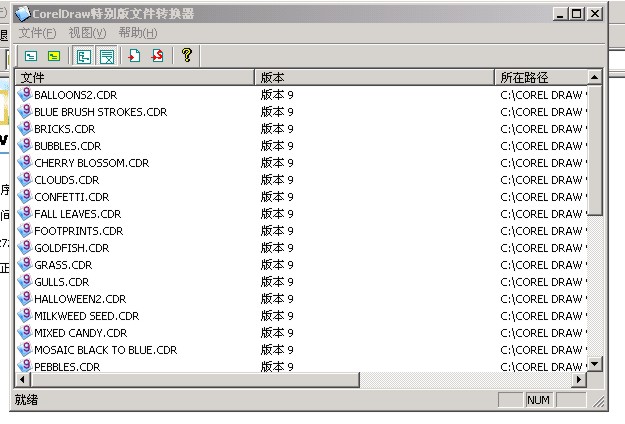Click the icon beside BLUE BRUSH STROKES.CDR
625x424 pixels.
25,112
